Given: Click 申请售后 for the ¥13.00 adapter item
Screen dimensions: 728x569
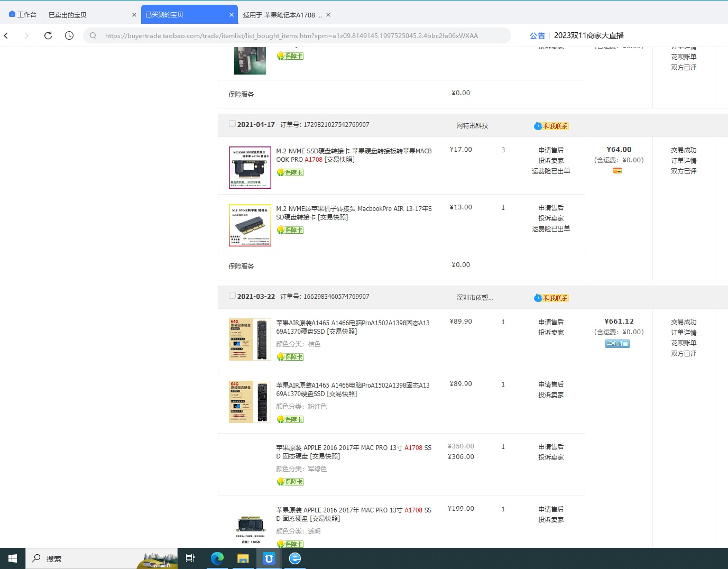Looking at the screenshot, I should [x=551, y=207].
